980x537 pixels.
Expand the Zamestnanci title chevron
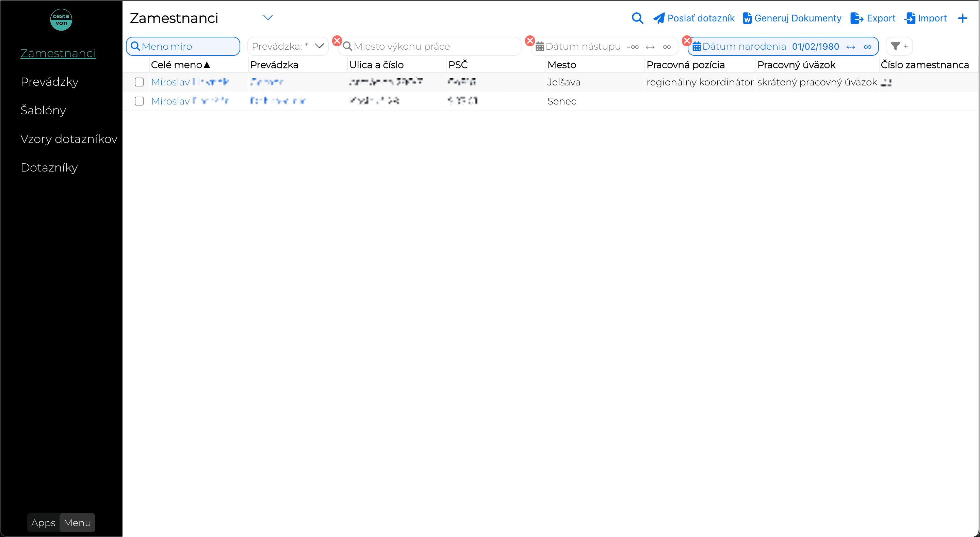pos(268,18)
